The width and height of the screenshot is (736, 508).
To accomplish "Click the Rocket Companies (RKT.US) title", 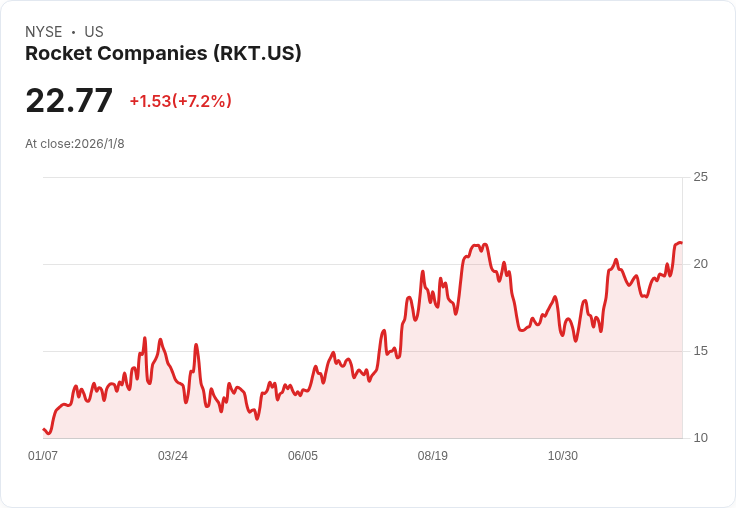I will [x=163, y=54].
